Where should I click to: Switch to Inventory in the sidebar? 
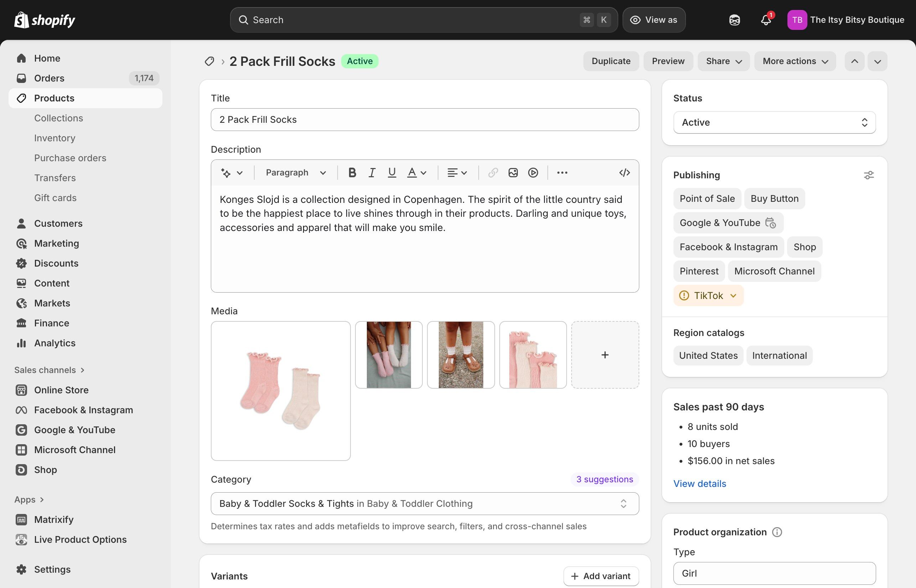click(54, 138)
